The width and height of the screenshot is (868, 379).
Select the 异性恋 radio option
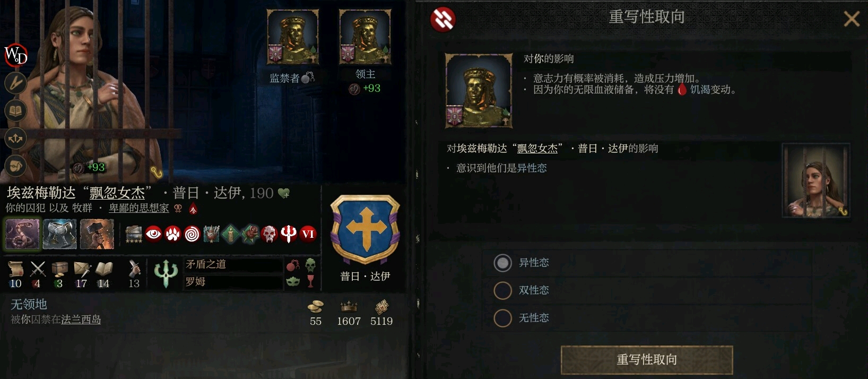tap(502, 263)
